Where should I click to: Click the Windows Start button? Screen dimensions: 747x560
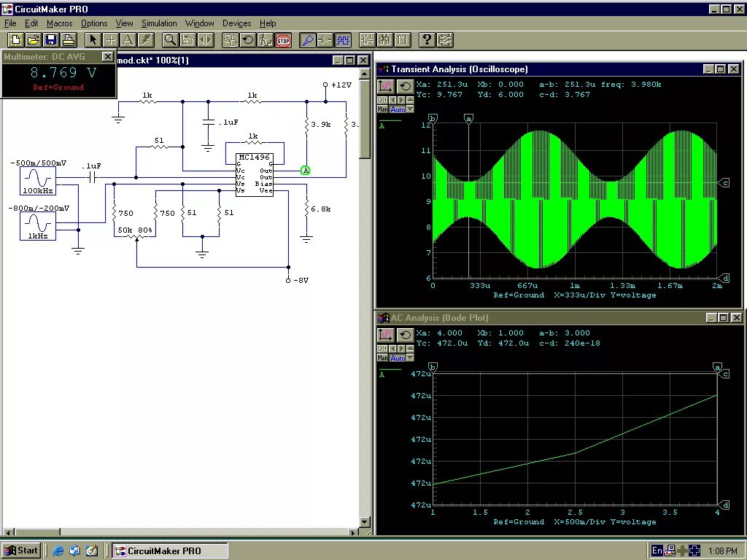[21, 551]
